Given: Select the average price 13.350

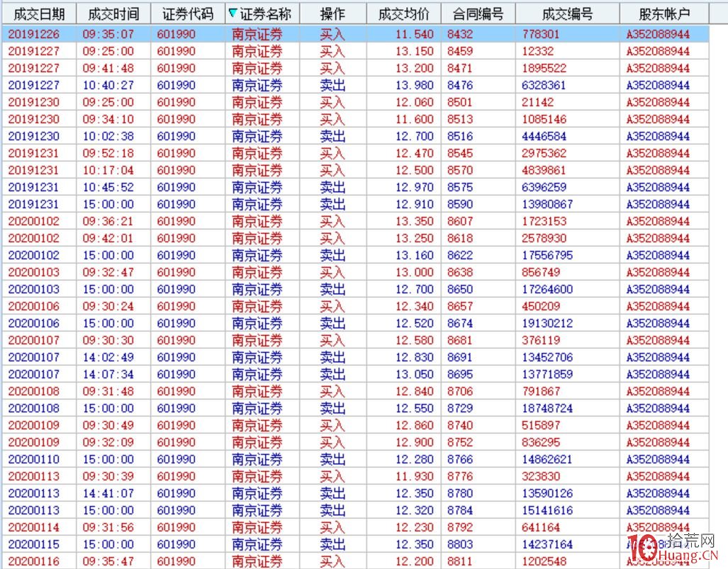Looking at the screenshot, I should click(x=415, y=221).
